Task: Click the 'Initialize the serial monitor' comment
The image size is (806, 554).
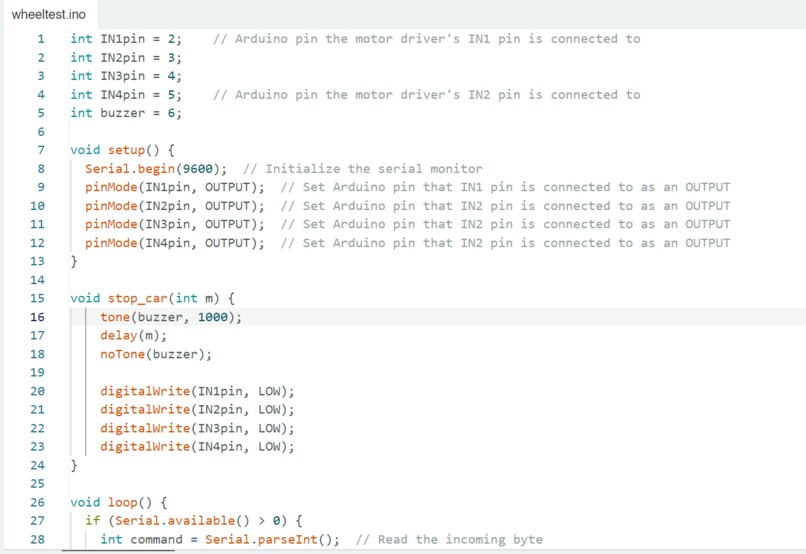Action: (362, 169)
